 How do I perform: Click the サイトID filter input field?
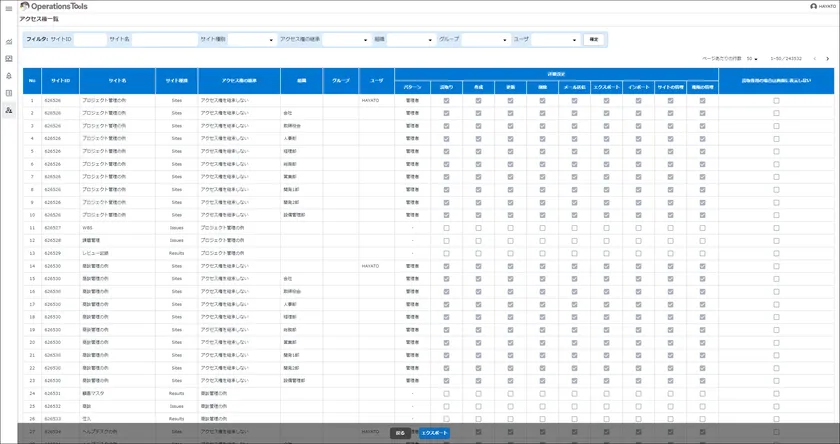[88, 40]
